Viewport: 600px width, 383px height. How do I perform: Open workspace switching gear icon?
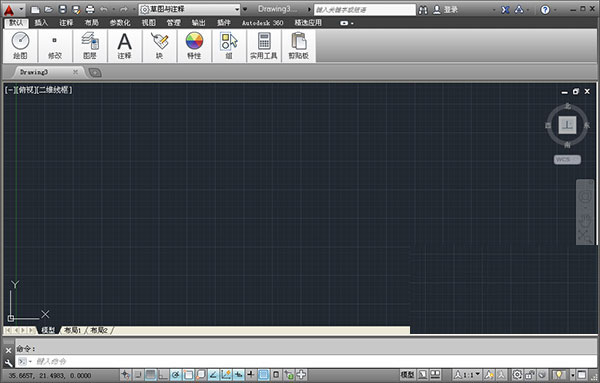pos(517,375)
